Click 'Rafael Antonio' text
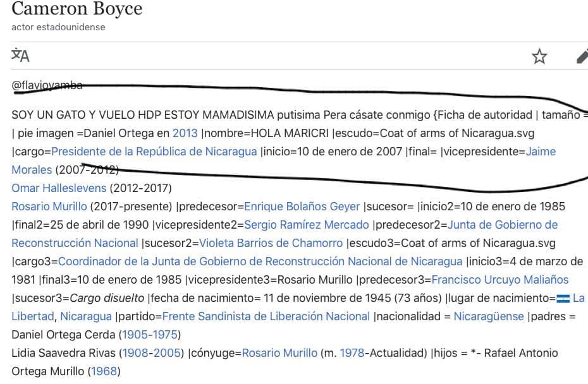Image resolution: width=588 pixels, height=384 pixels. pyautogui.click(x=521, y=353)
